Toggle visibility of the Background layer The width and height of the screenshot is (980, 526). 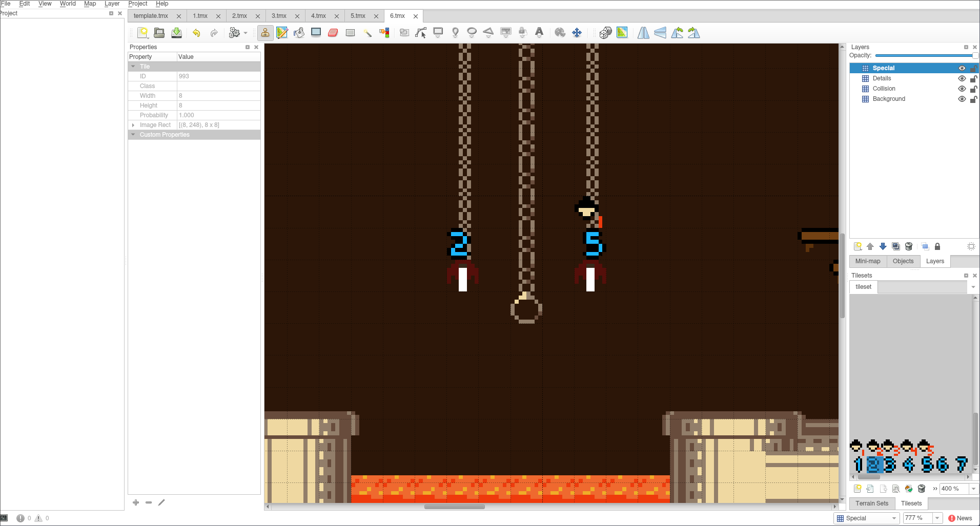click(962, 99)
